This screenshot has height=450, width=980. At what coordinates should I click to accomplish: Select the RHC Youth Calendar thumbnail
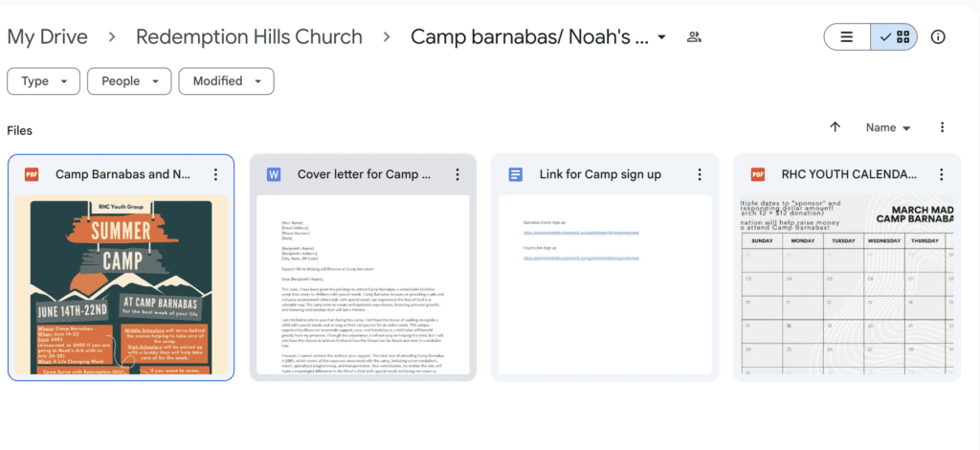(847, 284)
